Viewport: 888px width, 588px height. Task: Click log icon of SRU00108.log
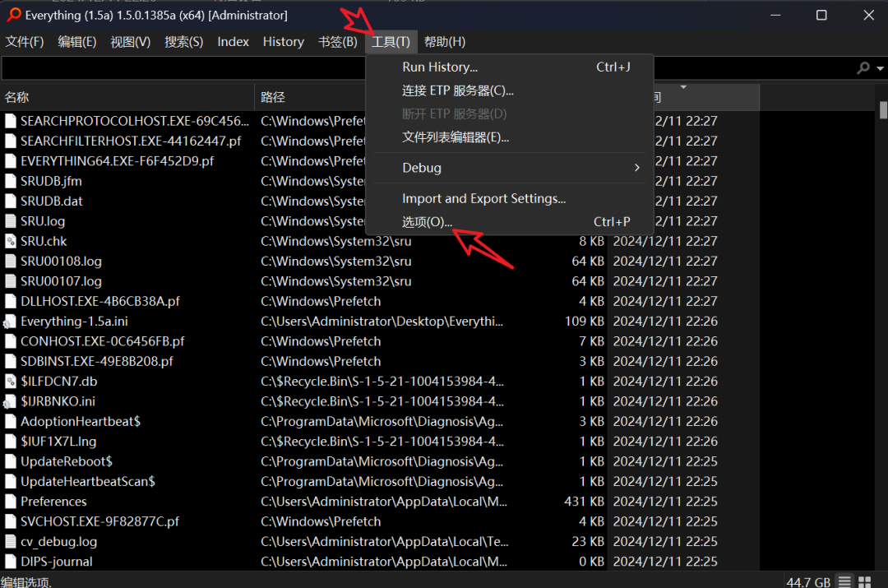coord(10,262)
